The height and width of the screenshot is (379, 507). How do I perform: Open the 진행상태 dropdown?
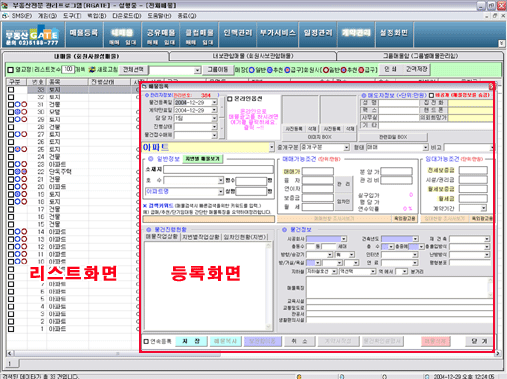click(214, 127)
